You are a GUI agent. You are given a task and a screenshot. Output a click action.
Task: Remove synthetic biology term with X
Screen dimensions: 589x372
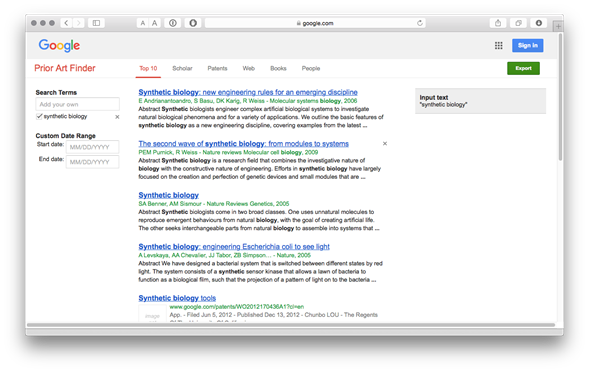click(117, 117)
